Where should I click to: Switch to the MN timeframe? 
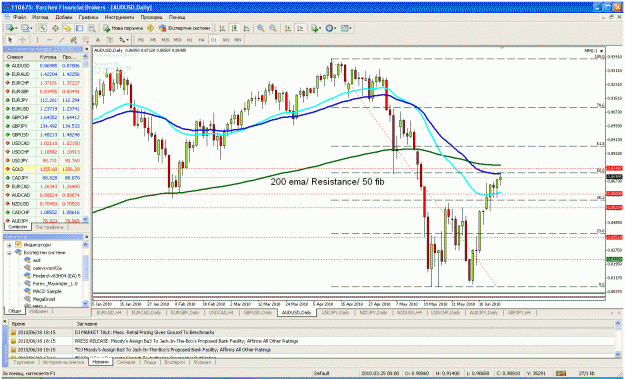(x=238, y=40)
